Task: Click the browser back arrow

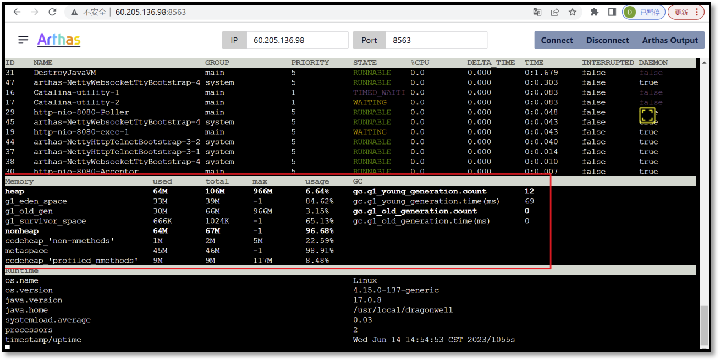Action: click(17, 12)
